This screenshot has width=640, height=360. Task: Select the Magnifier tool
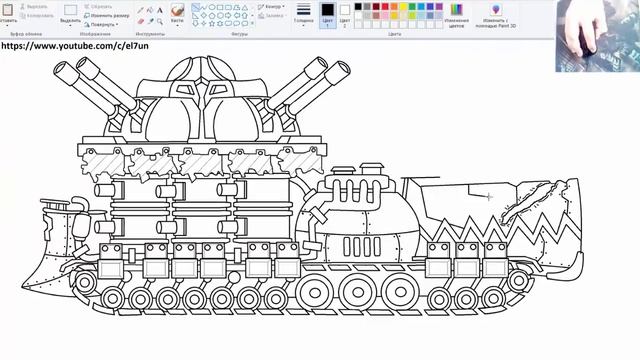[160, 22]
